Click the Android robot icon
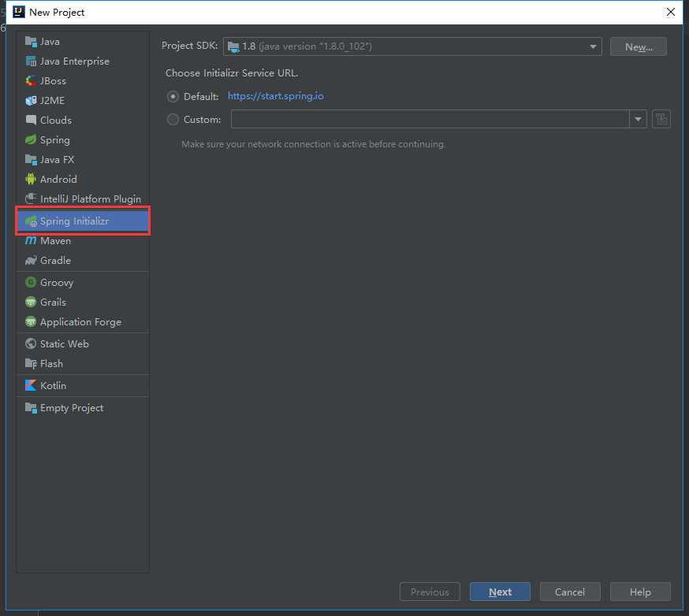 [31, 179]
